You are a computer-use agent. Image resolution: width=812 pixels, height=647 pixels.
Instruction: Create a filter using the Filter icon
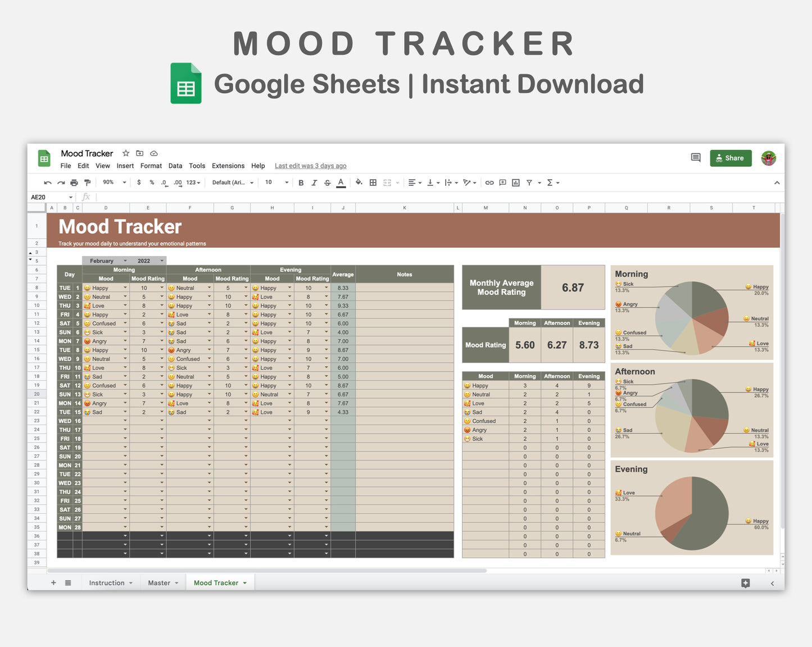[529, 182]
